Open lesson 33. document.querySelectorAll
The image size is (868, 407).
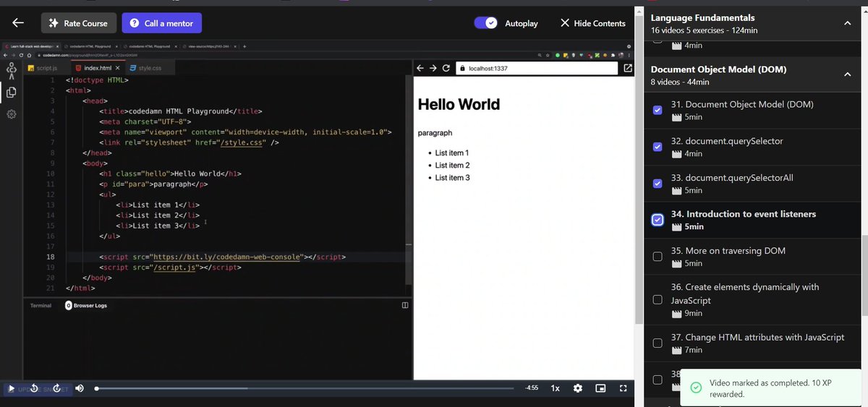(x=733, y=177)
